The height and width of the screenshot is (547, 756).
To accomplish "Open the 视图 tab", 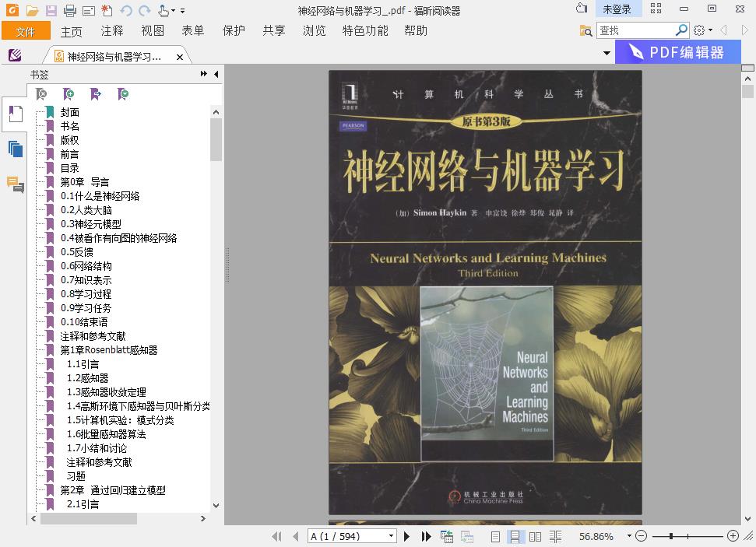I will point(153,31).
